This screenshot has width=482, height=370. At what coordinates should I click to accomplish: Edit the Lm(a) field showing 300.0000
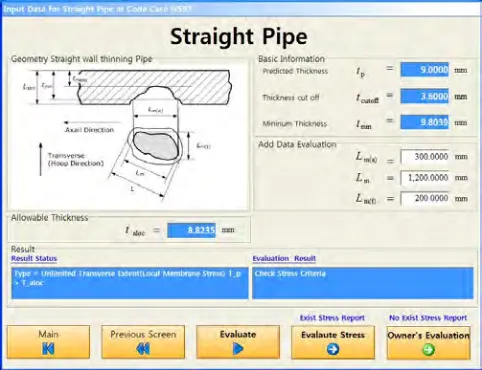(424, 156)
